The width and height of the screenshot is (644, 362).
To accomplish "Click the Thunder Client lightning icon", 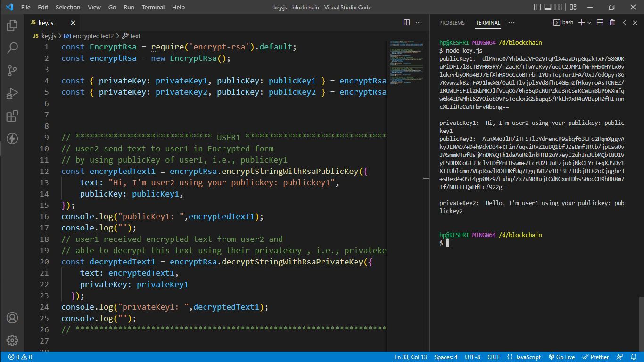I will click(12, 139).
